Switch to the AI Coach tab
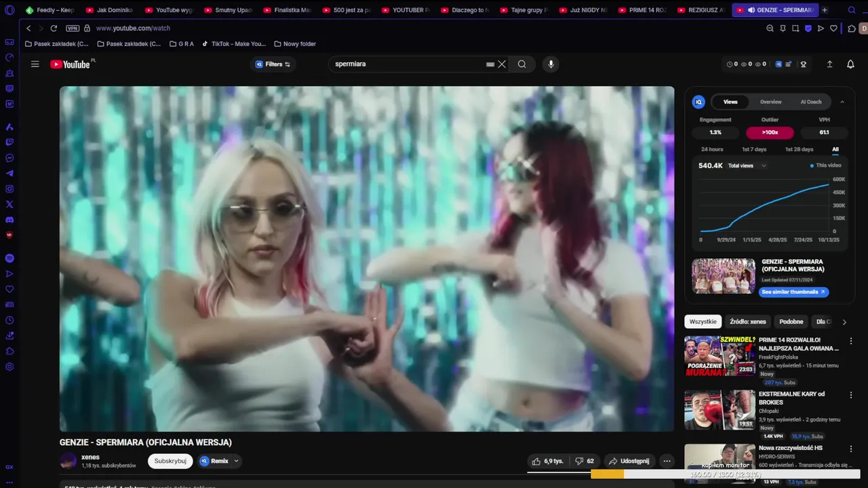 click(811, 102)
